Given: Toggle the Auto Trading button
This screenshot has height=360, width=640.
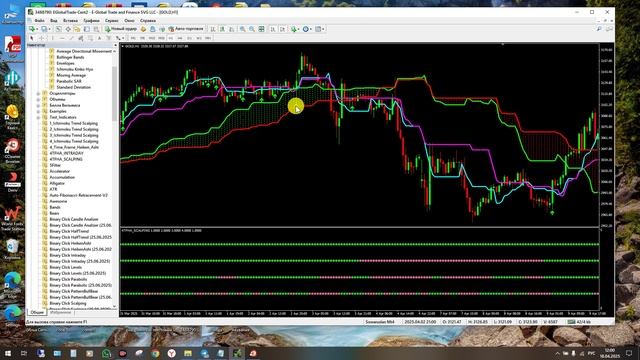Looking at the screenshot, I should click(186, 29).
